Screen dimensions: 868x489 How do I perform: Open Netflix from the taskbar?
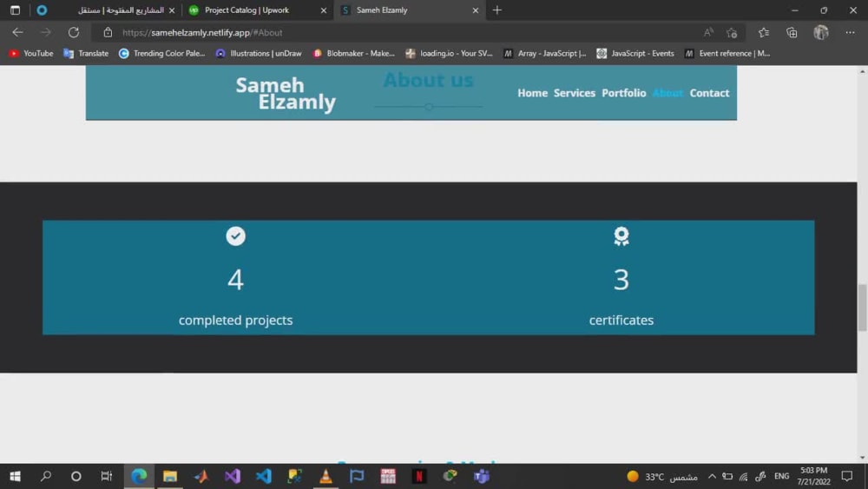coord(419,476)
